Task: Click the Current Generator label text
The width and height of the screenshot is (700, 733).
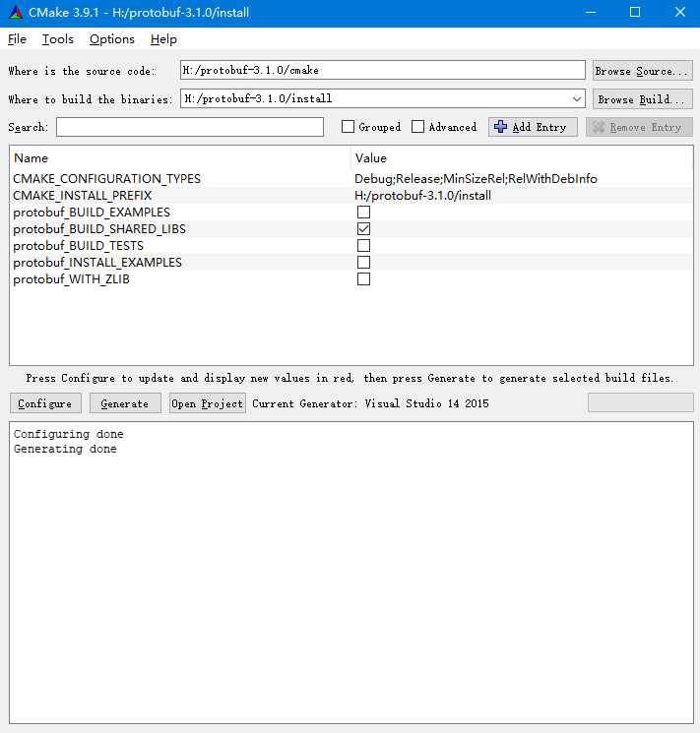Action: (370, 403)
